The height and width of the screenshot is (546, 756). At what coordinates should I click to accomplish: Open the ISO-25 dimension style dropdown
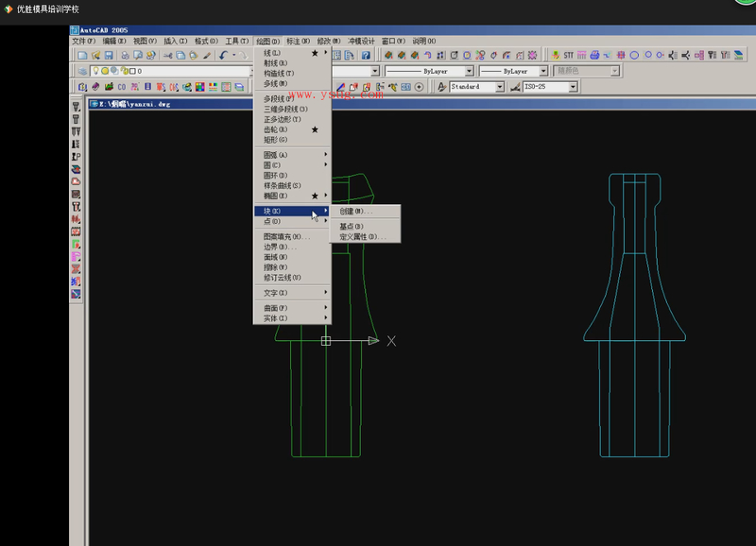tap(573, 87)
